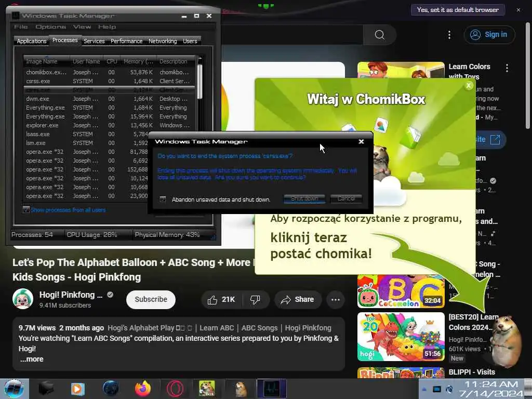The height and width of the screenshot is (399, 532).
Task: Select the explorer.exe process row
Action: (109, 125)
